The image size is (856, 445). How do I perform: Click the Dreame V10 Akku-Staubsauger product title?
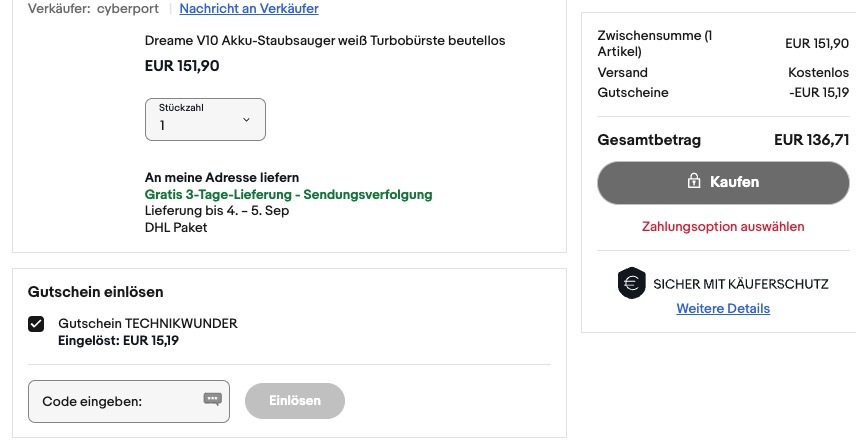tap(325, 41)
